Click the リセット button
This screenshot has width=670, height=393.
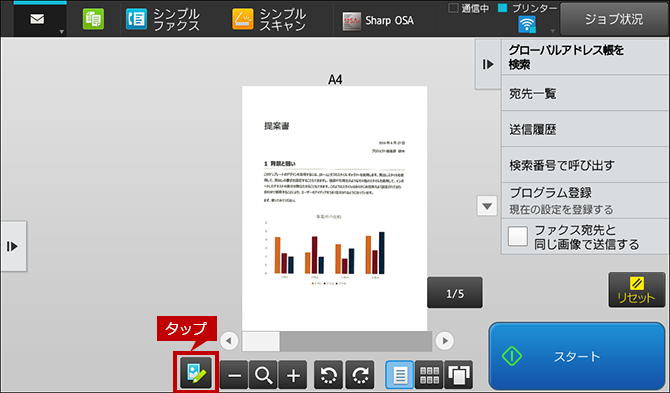(x=637, y=290)
